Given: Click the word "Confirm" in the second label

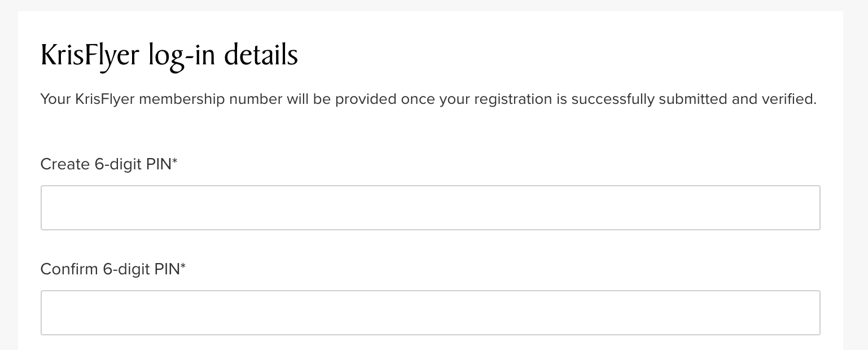Looking at the screenshot, I should pos(69,269).
